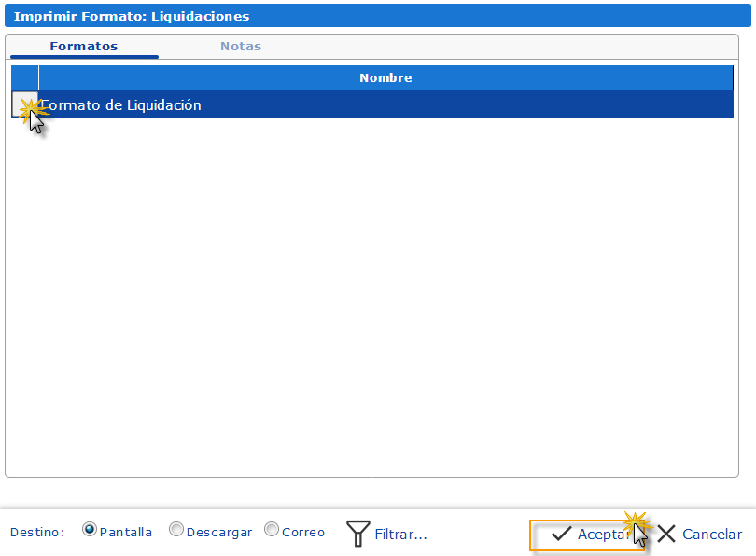
Task: Switch to the Notas tab
Action: (240, 45)
